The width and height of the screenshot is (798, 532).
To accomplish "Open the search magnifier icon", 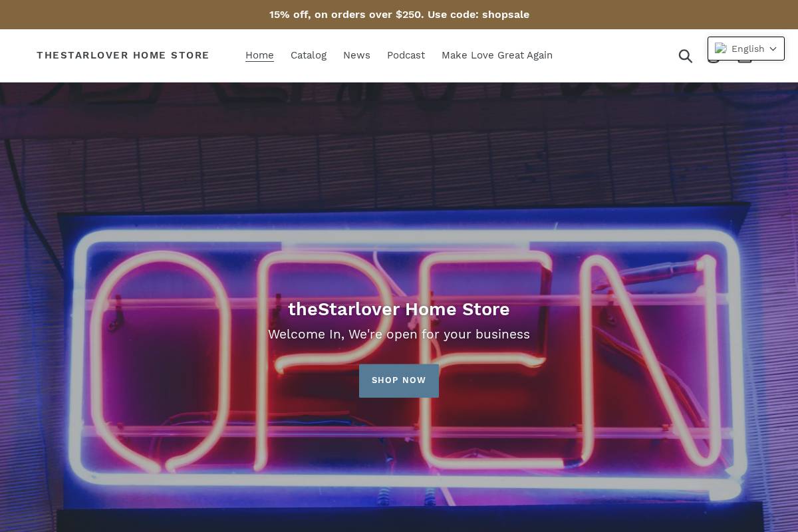I will pos(686,56).
